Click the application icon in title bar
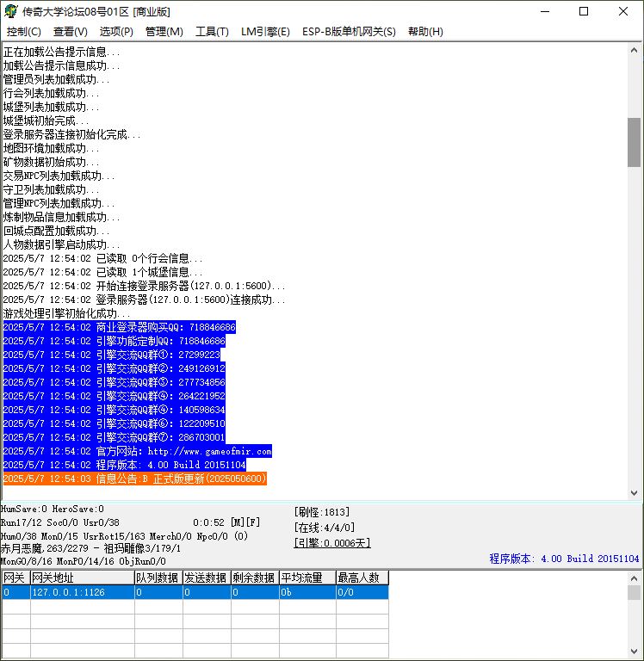 [10, 11]
